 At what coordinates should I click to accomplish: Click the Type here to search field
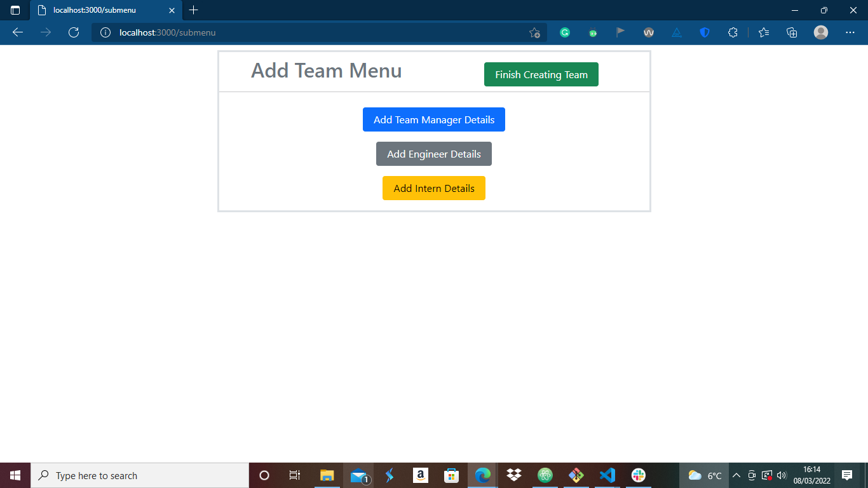tap(140, 475)
